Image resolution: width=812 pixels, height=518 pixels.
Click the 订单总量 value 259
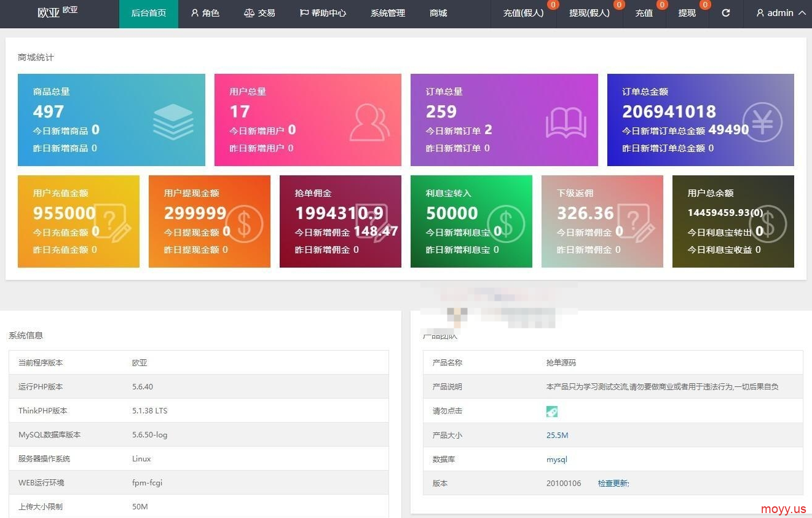441,111
